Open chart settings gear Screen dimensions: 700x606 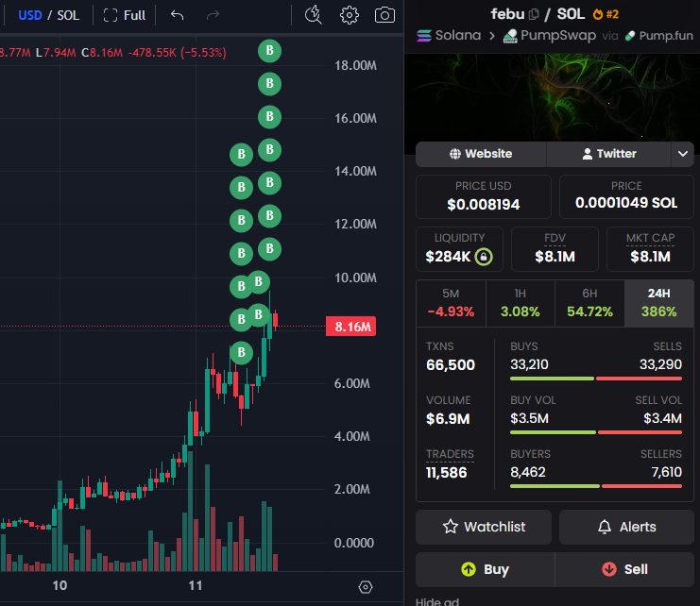pos(350,15)
